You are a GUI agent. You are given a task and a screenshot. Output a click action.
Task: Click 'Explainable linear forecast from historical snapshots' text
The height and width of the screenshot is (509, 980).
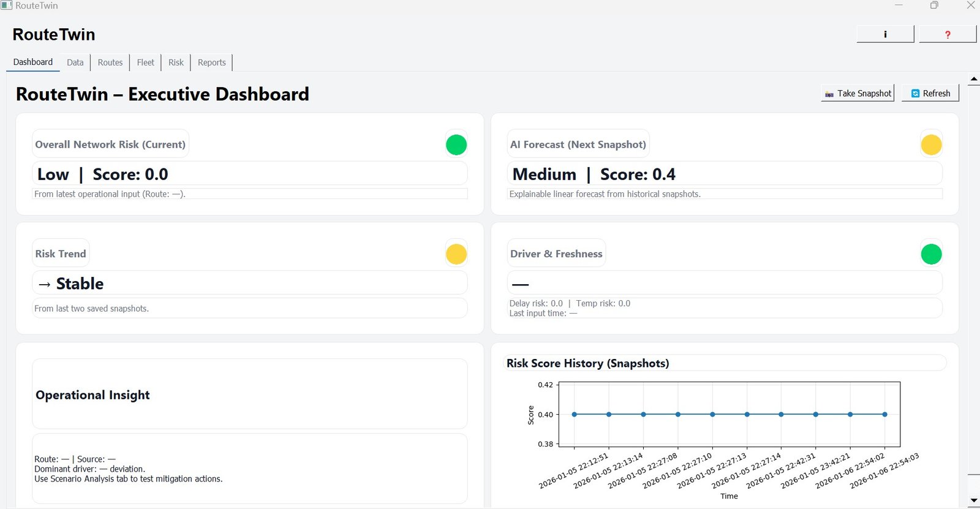pyautogui.click(x=605, y=194)
